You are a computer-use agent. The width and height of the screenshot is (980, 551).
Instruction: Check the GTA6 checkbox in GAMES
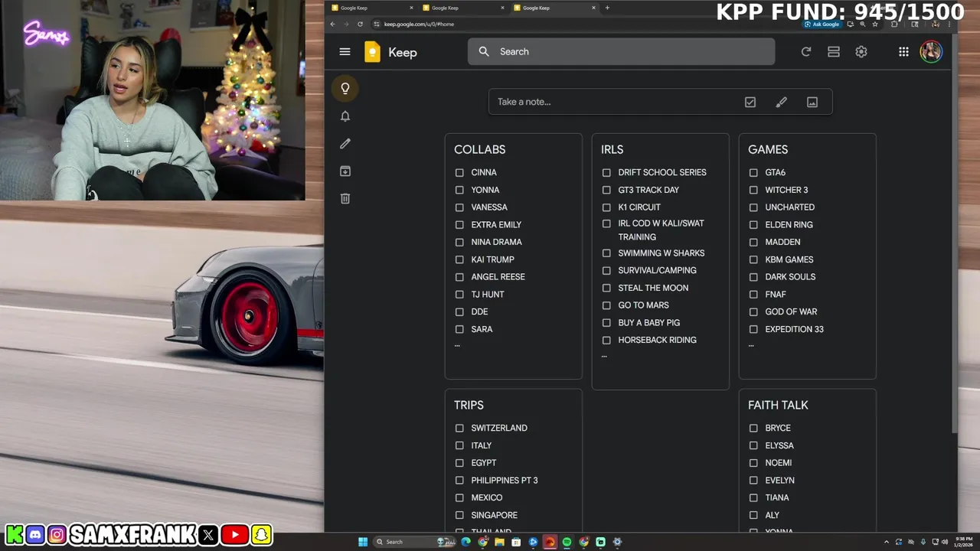(x=753, y=173)
